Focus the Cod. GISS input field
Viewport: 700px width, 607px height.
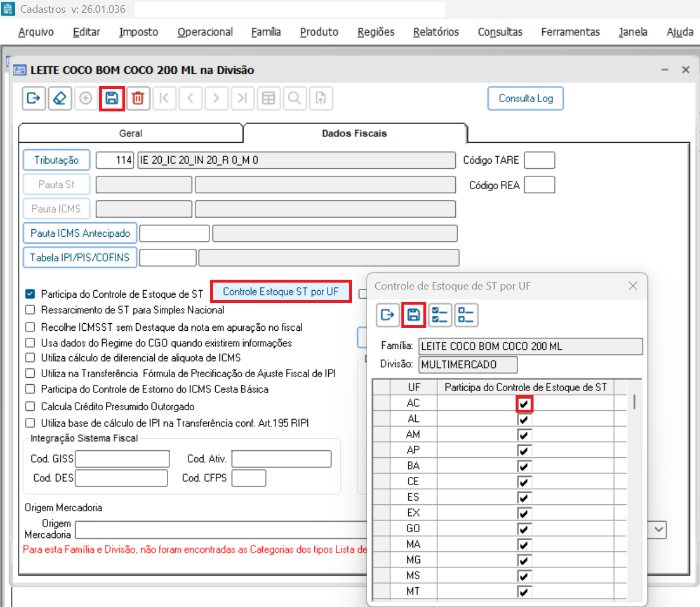point(122,459)
